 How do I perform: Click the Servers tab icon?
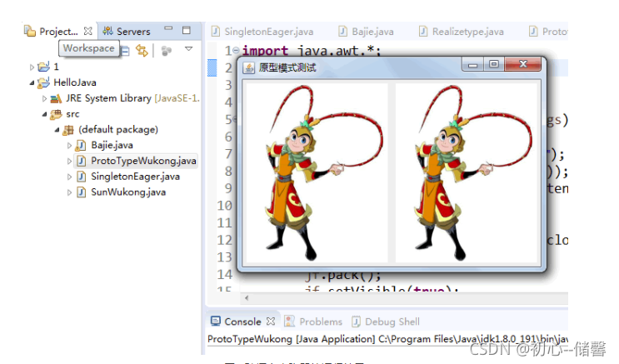click(x=107, y=31)
